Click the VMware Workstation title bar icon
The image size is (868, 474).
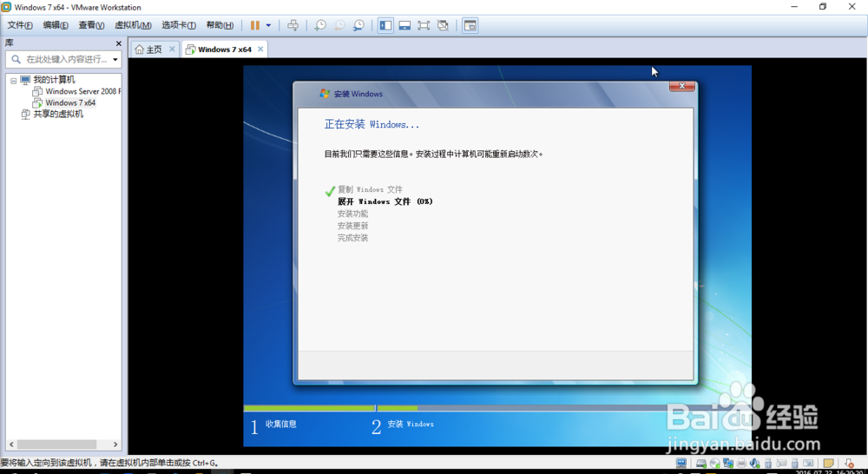(6, 7)
